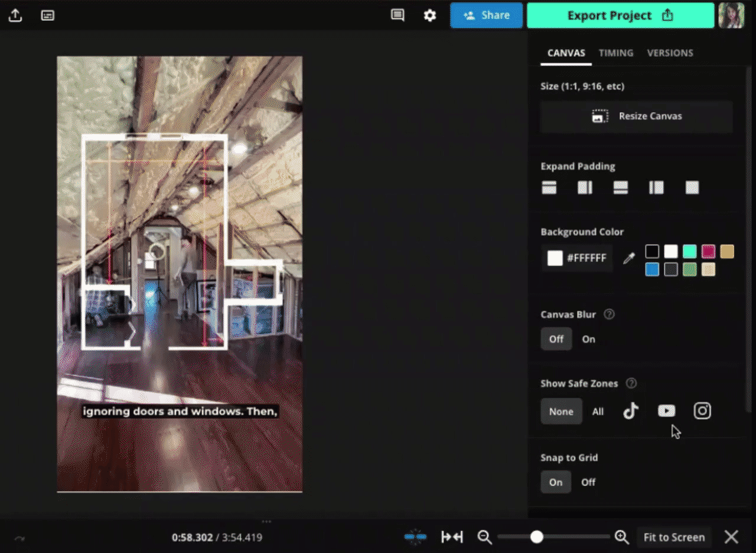The height and width of the screenshot is (553, 756).
Task: Expand padding on the top side
Action: click(x=549, y=188)
